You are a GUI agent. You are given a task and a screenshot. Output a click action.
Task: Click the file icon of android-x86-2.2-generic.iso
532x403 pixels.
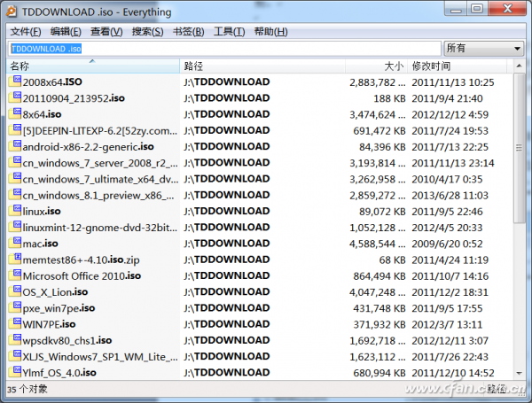[x=15, y=146]
